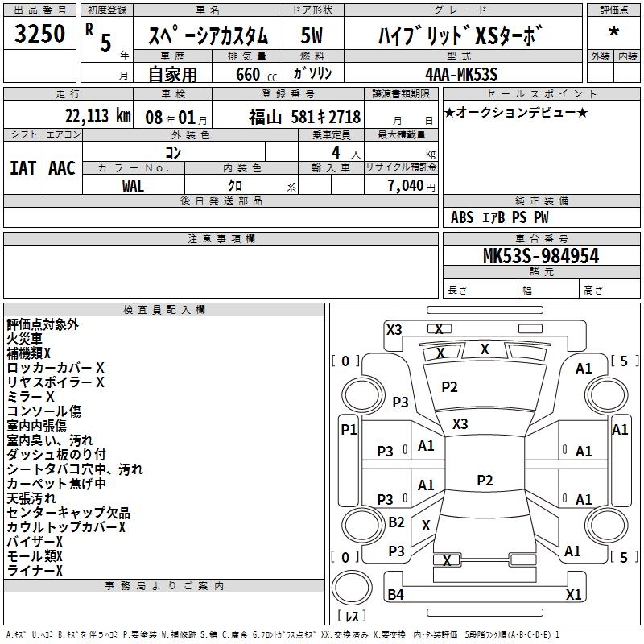The width and height of the screenshot is (644, 644).
Task: Click exterior color value コン
Action: coord(173,152)
